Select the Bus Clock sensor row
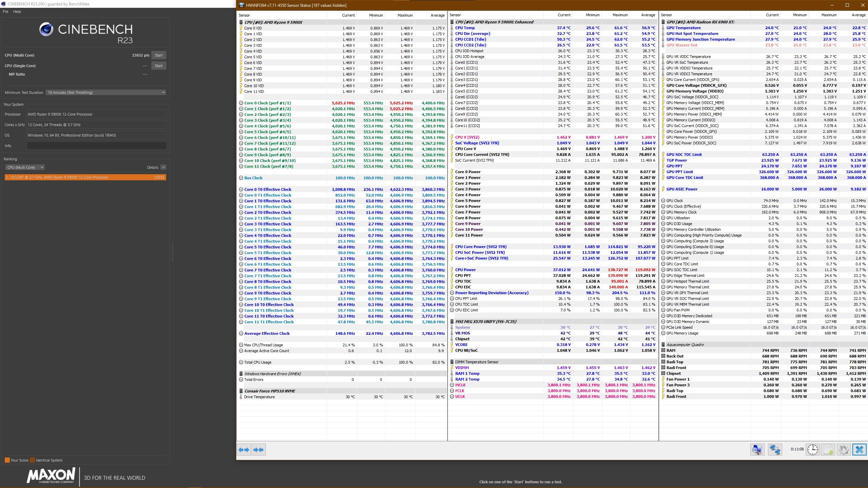This screenshot has height=488, width=868. (342, 178)
